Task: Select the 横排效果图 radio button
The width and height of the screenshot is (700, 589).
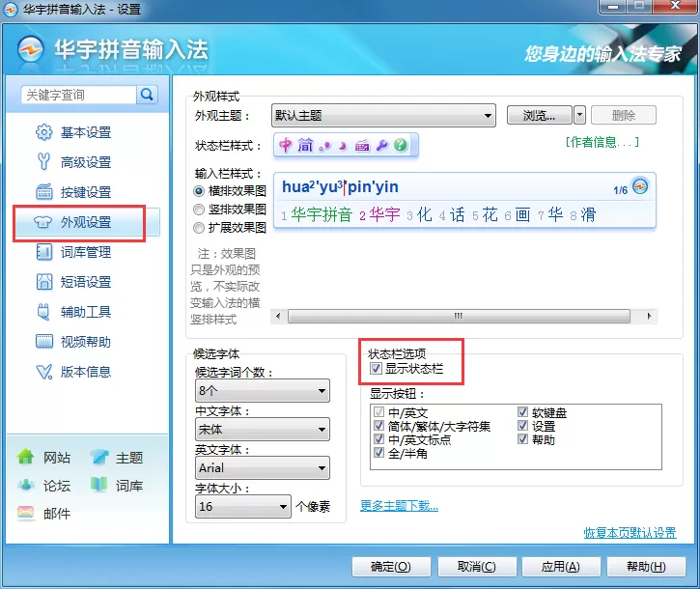Action: click(x=199, y=191)
